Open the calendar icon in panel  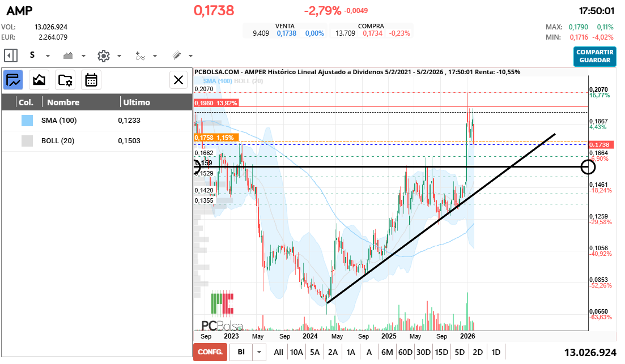tap(91, 80)
